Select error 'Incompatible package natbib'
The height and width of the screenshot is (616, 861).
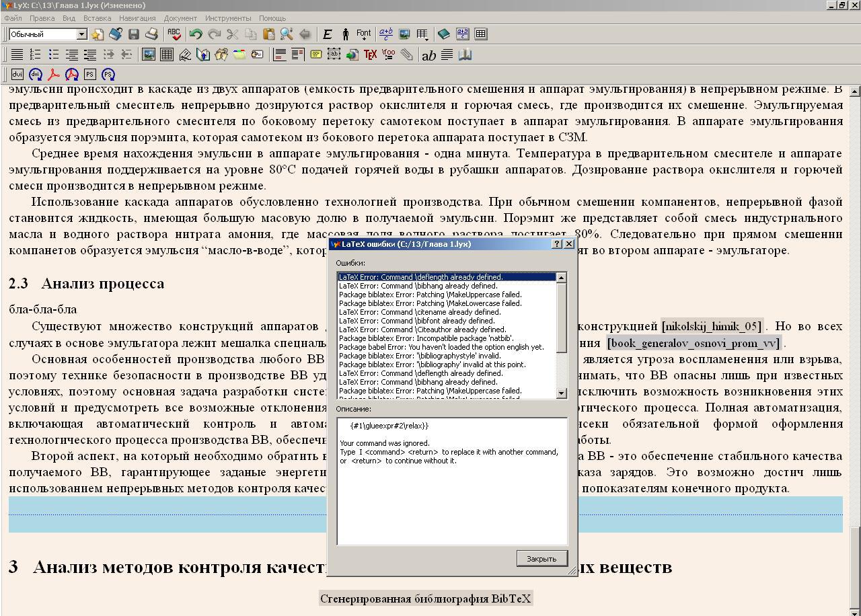(447, 338)
